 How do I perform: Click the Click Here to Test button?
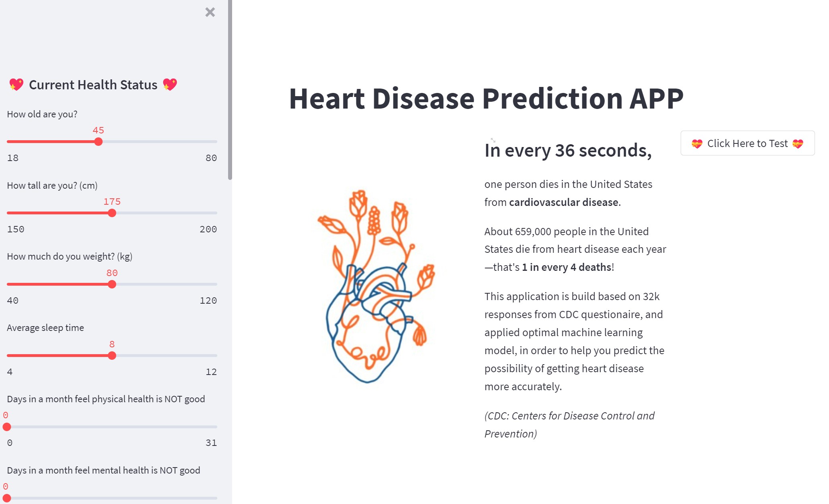[748, 143]
